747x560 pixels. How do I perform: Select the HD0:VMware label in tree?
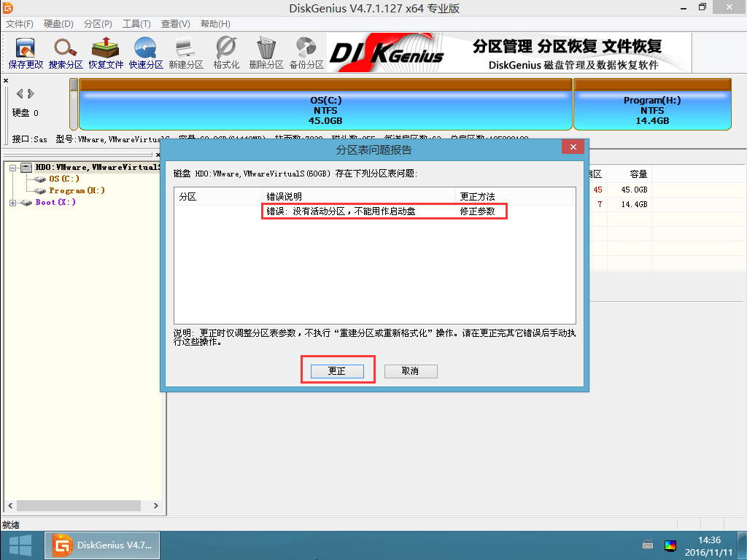97,167
